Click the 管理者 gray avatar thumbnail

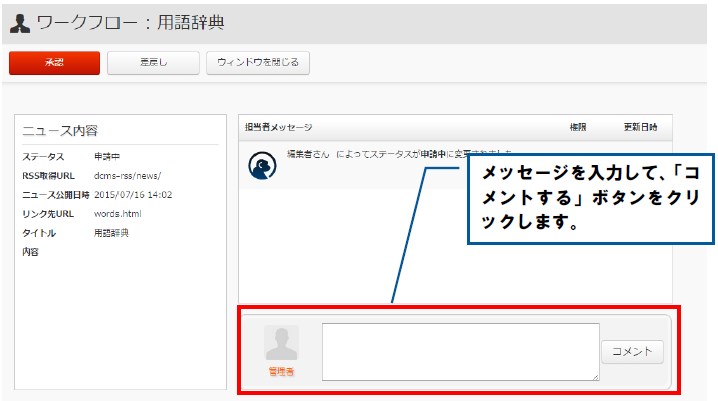(x=281, y=342)
